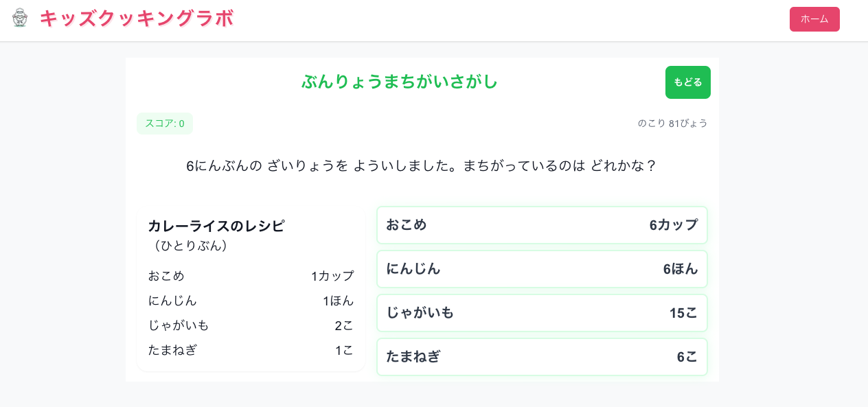Click the ぶんりょうまちがいさがし game heading
The width and height of the screenshot is (868, 407).
[x=400, y=82]
